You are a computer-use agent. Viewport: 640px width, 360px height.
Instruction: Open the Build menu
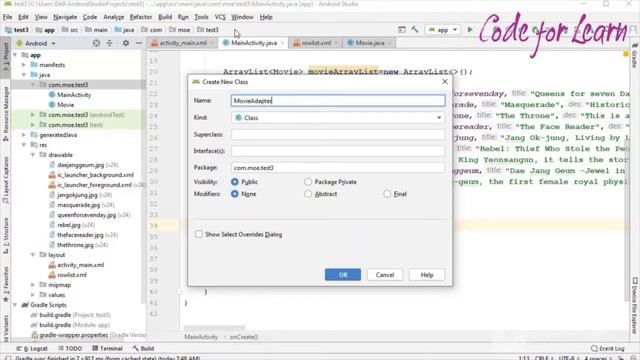tap(165, 17)
